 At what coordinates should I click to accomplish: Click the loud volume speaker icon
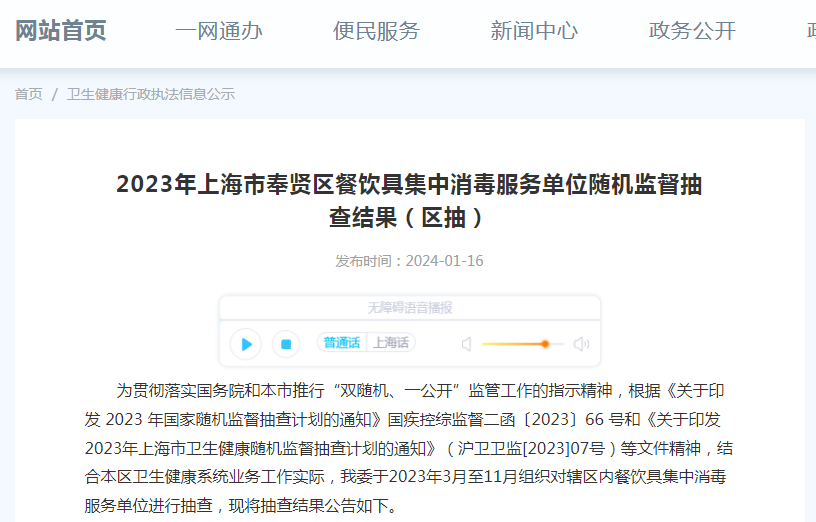[582, 344]
